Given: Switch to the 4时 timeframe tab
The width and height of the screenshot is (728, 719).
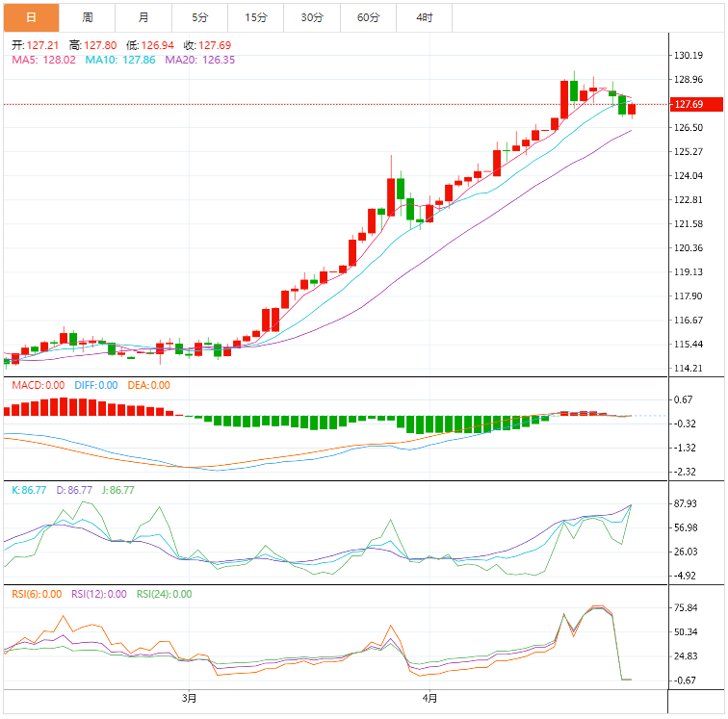Looking at the screenshot, I should 425,17.
